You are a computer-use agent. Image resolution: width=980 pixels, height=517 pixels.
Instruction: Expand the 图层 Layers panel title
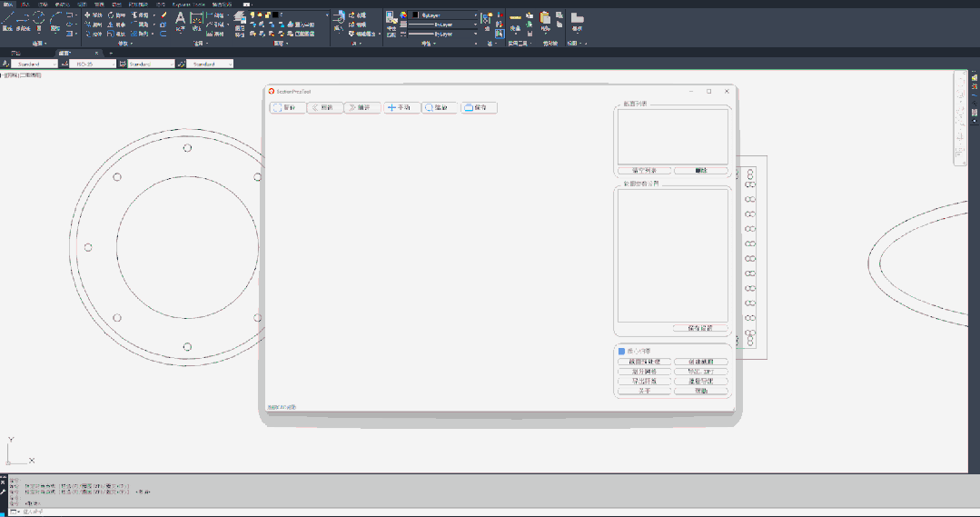click(x=282, y=43)
